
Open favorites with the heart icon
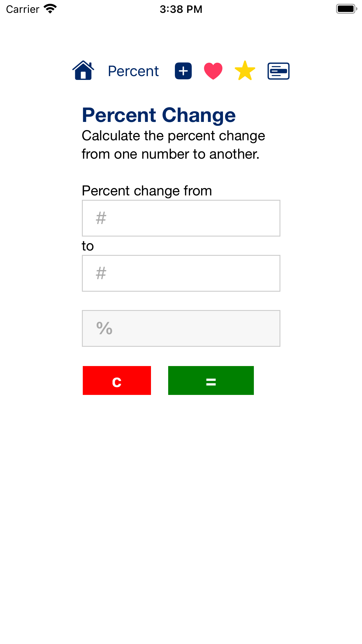pyautogui.click(x=213, y=70)
